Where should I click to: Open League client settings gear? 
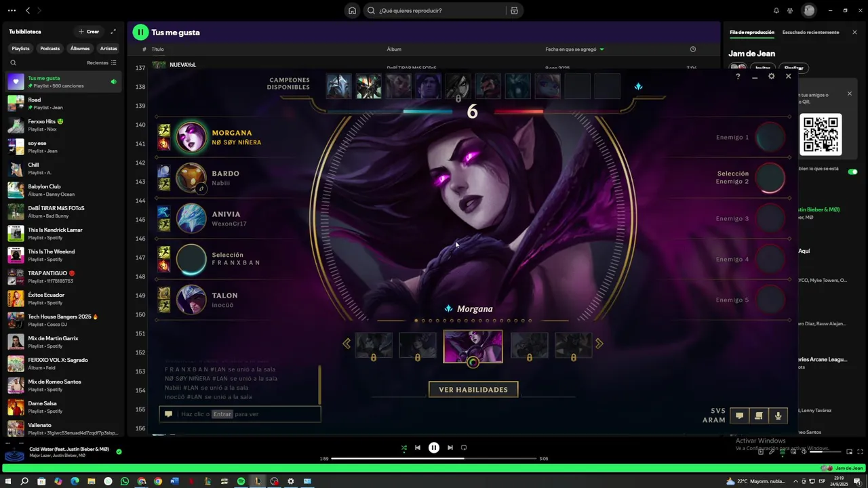771,77
